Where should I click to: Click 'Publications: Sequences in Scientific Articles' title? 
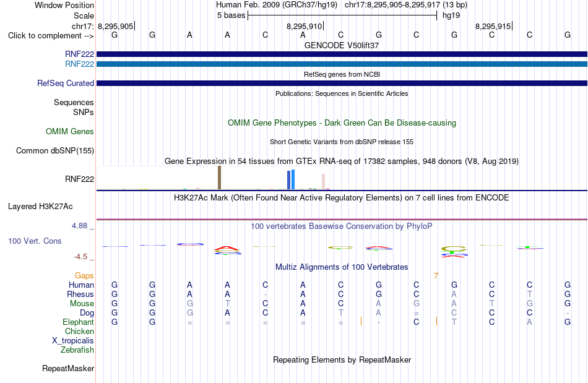coord(342,93)
